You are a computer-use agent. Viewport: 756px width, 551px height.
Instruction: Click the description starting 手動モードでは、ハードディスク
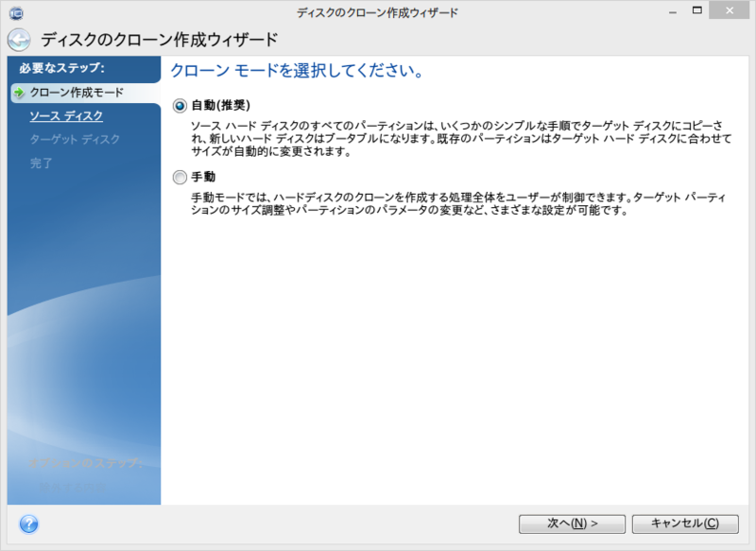[x=458, y=204]
